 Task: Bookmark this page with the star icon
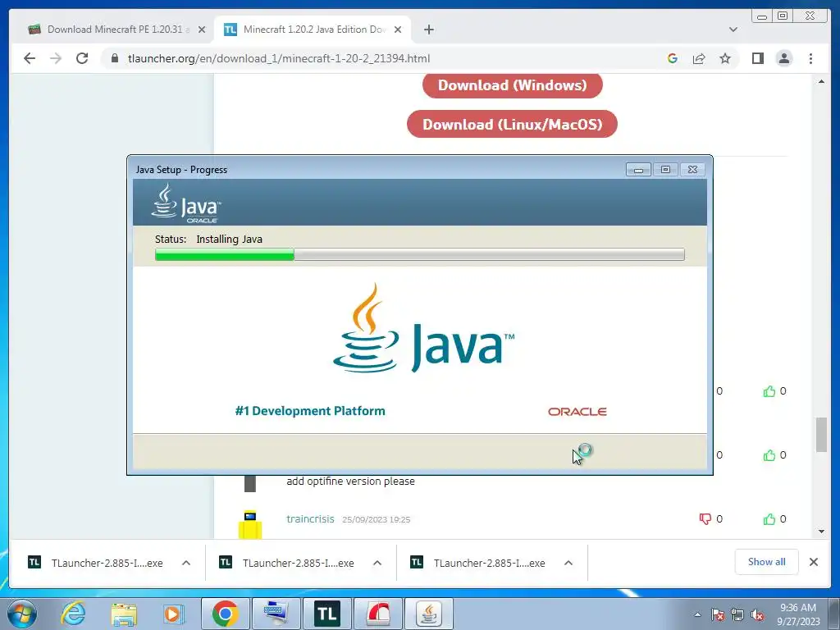(725, 58)
